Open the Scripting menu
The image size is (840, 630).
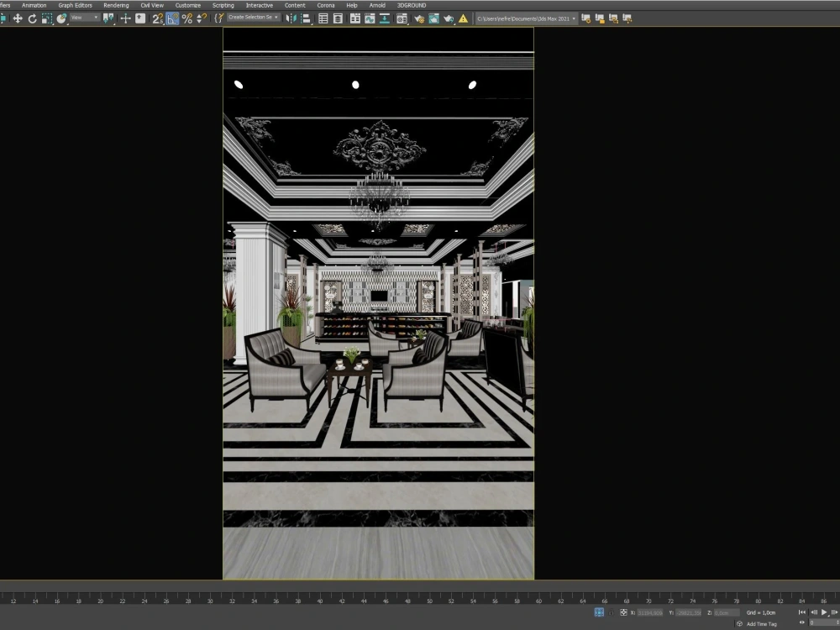(x=223, y=5)
